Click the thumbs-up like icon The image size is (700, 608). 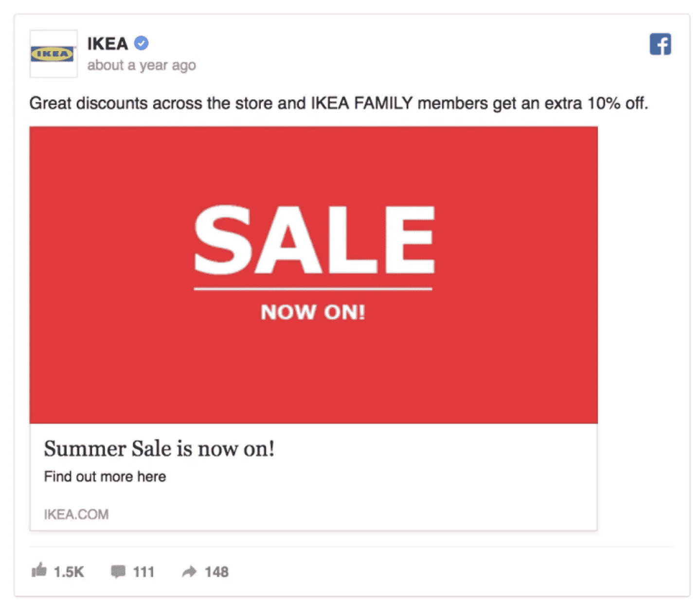click(x=39, y=570)
